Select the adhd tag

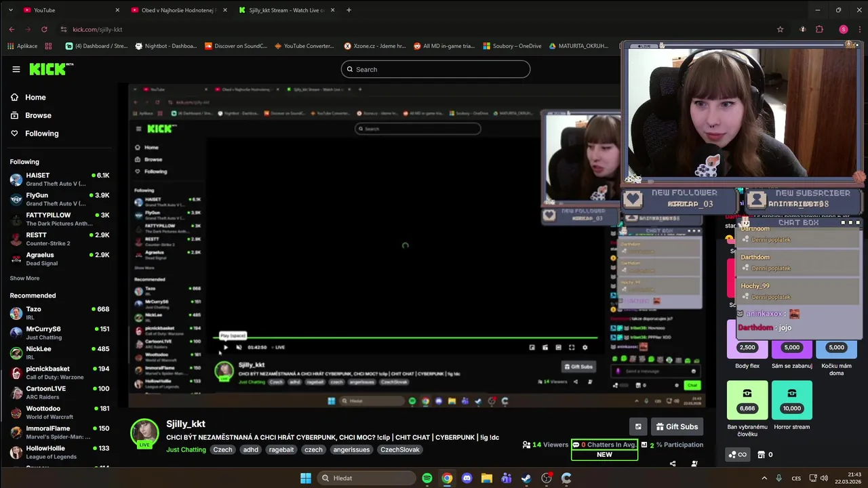click(x=251, y=449)
